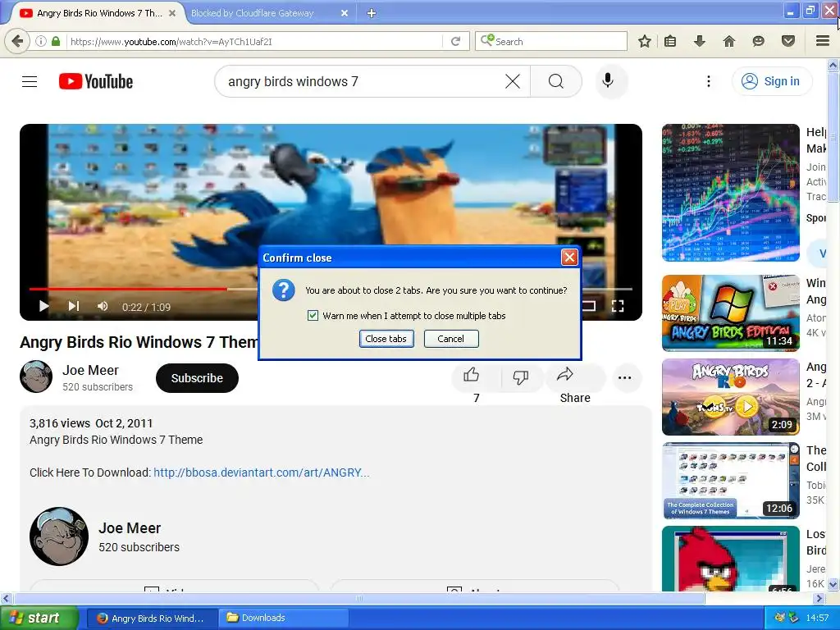
Task: Open the Angry Birds Rio 2:09 video thumbnail
Action: pos(731,397)
